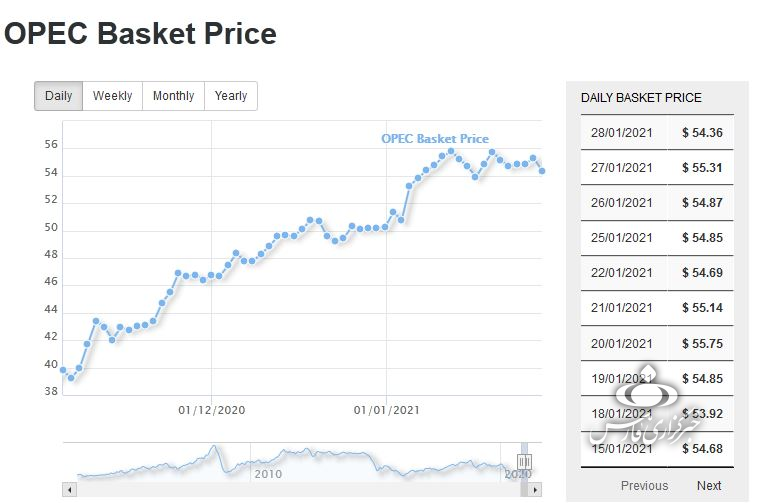
Task: Click the 2008 peak in the navigator chart
Action: 214,447
